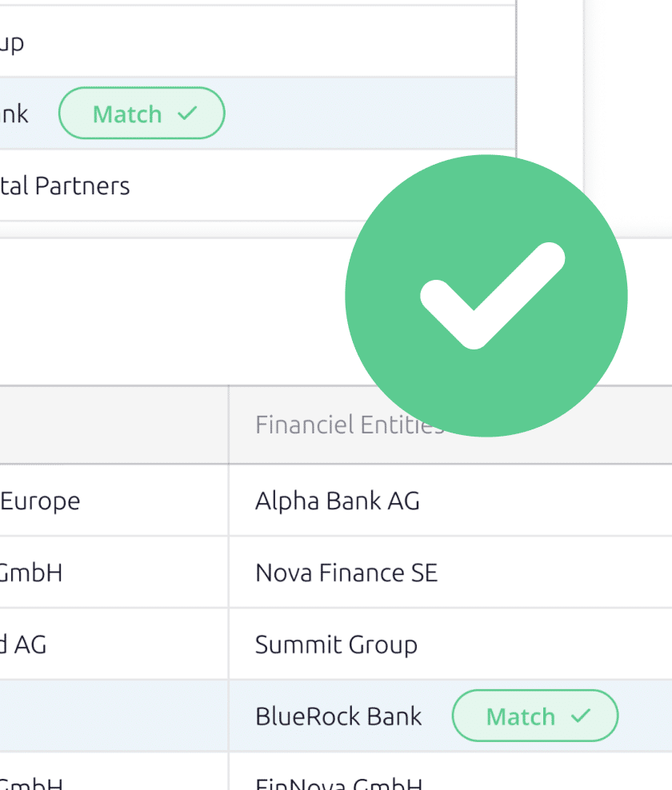This screenshot has width=672, height=790.
Task: Select the BlueRock Bank entry
Action: tap(338, 716)
